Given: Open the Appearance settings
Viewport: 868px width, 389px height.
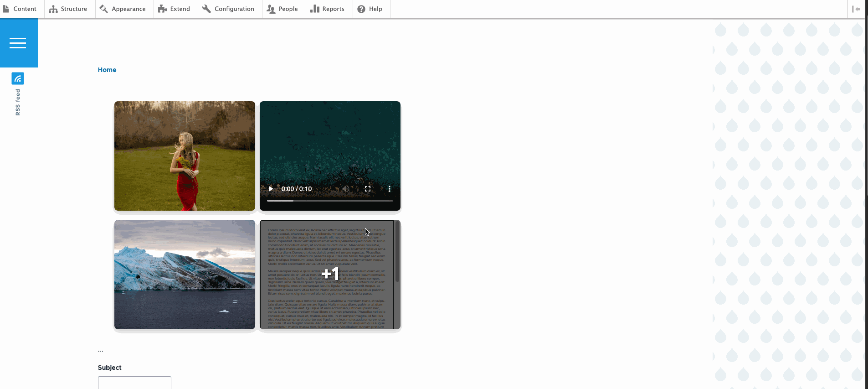Looking at the screenshot, I should 123,9.
